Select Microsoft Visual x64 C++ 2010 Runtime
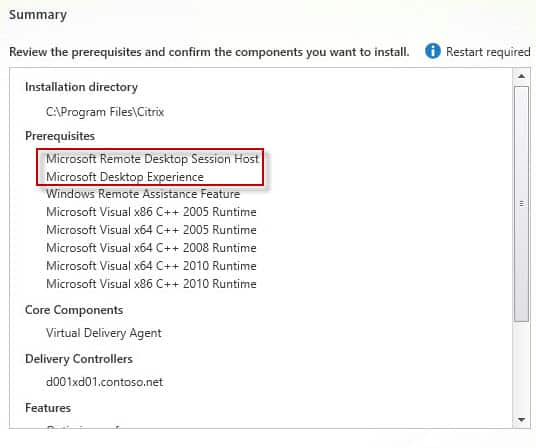Screen dimensions: 536x448 point(151,266)
